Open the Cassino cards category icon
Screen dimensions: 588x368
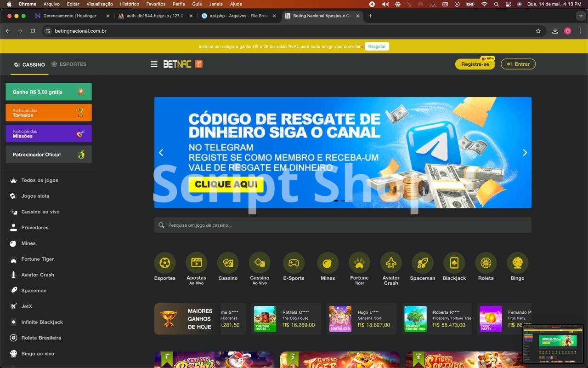[x=228, y=263]
